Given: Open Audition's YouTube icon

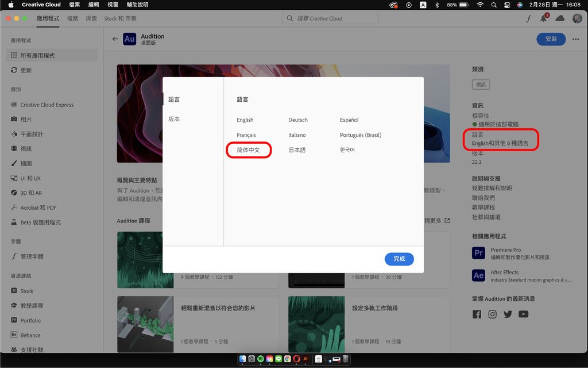Looking at the screenshot, I should tap(524, 314).
